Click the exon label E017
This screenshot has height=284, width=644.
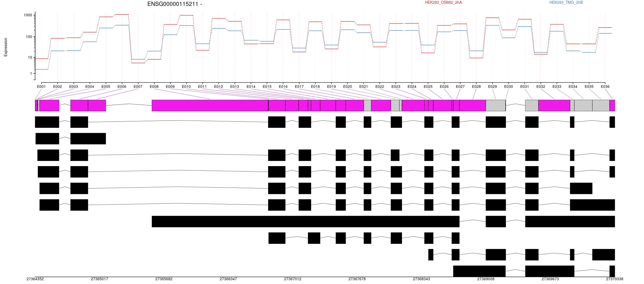299,87
